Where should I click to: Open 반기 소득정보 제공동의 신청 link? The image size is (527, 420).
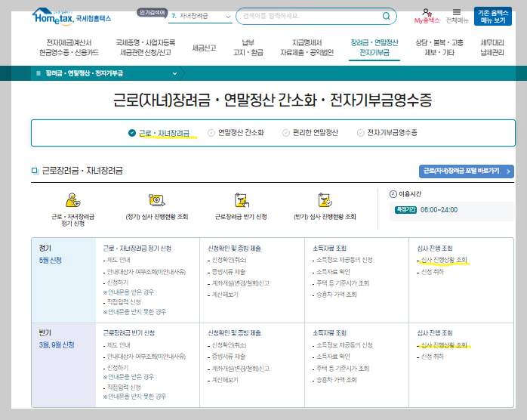coord(344,345)
